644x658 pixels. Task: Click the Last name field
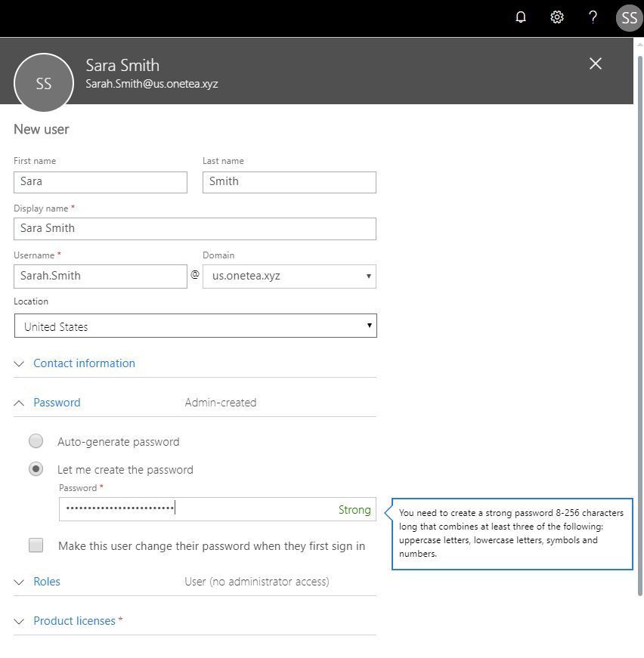289,181
